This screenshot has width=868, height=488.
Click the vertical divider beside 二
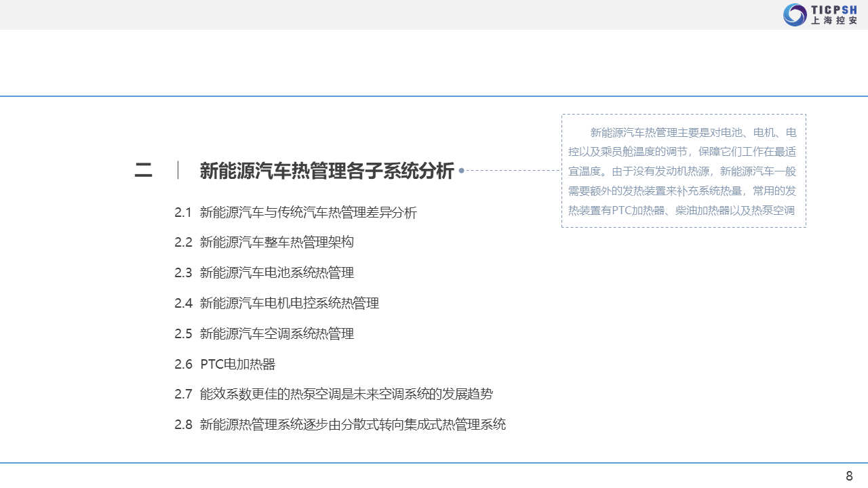coord(178,170)
